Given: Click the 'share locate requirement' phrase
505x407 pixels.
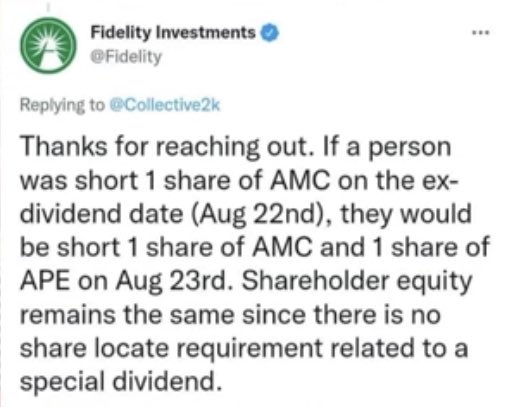Looking at the screenshot, I should (x=171, y=348).
